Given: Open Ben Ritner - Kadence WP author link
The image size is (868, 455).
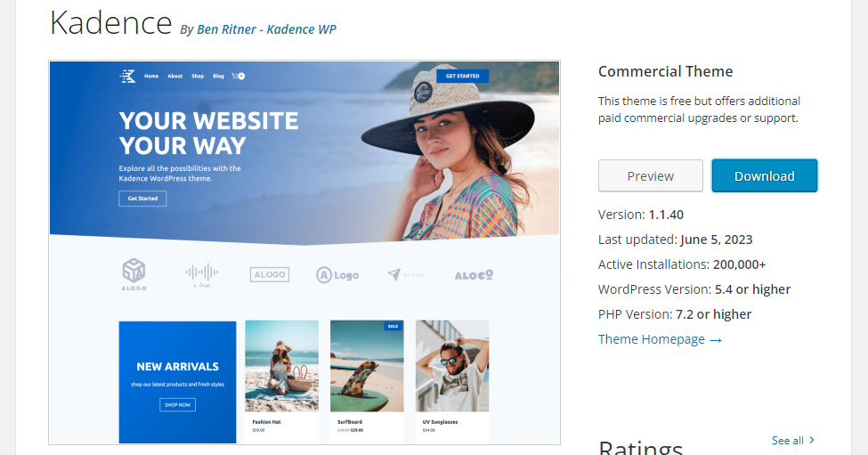Looking at the screenshot, I should 266,29.
